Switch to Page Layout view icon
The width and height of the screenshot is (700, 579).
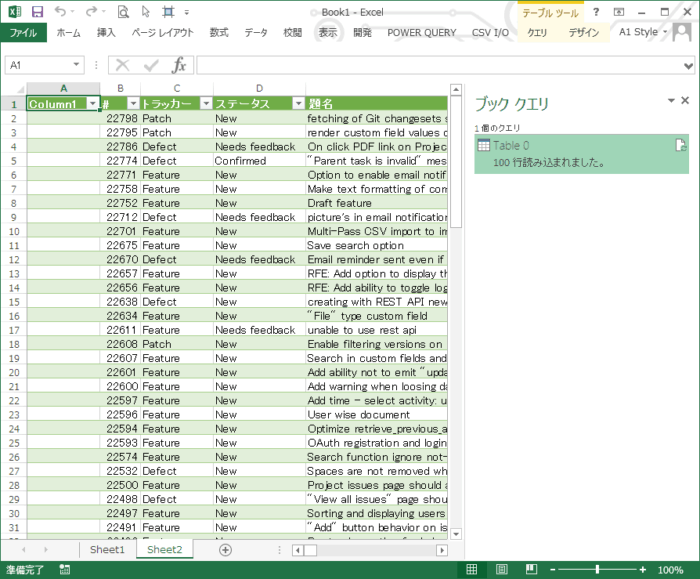pyautogui.click(x=496, y=569)
